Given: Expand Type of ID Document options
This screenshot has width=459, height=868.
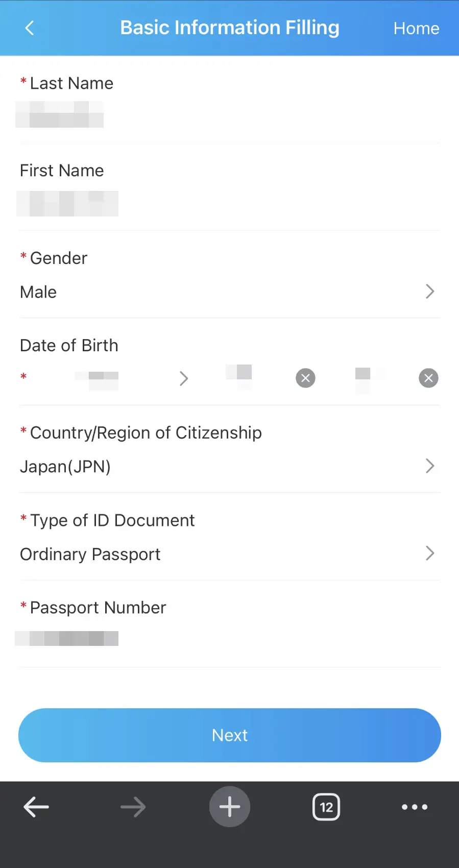Looking at the screenshot, I should [x=430, y=553].
